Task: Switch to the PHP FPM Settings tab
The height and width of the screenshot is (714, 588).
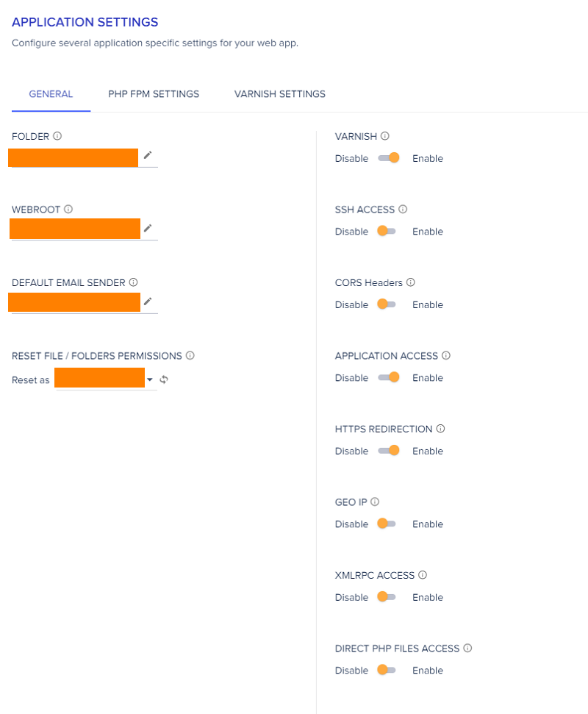Action: [x=154, y=94]
